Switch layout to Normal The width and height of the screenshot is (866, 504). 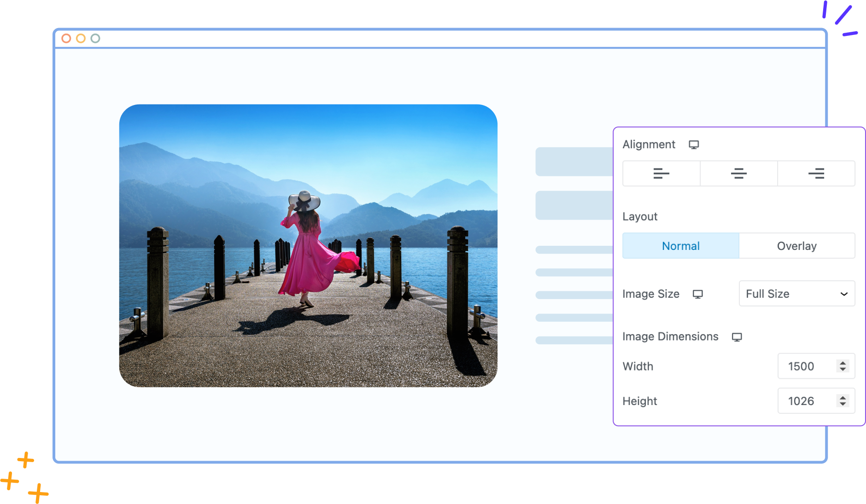point(680,246)
